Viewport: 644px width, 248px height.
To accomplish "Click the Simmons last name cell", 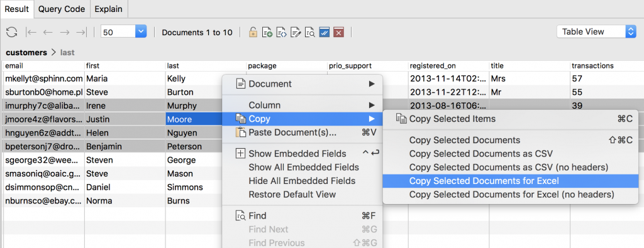I will point(194,187).
